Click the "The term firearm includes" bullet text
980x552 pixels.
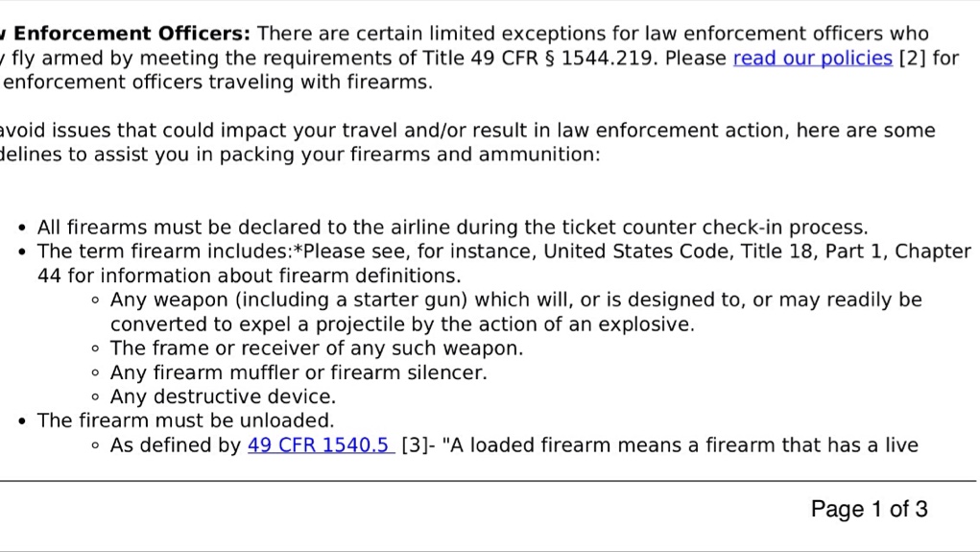(x=165, y=252)
